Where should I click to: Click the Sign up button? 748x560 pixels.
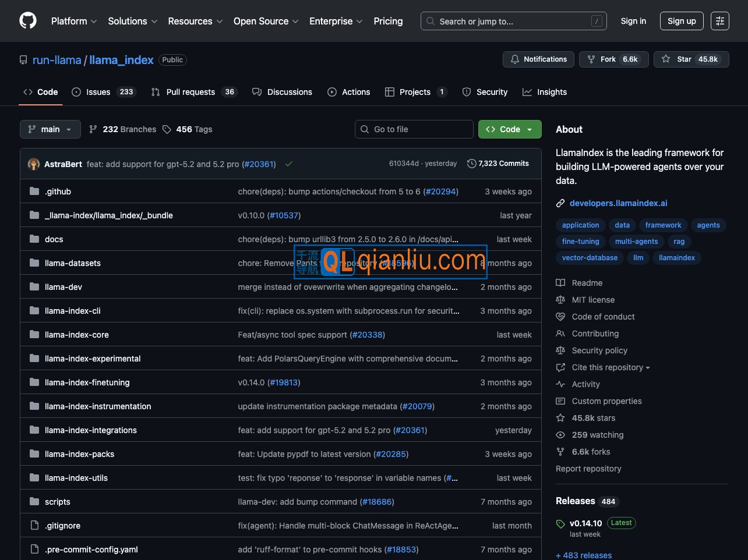point(682,21)
